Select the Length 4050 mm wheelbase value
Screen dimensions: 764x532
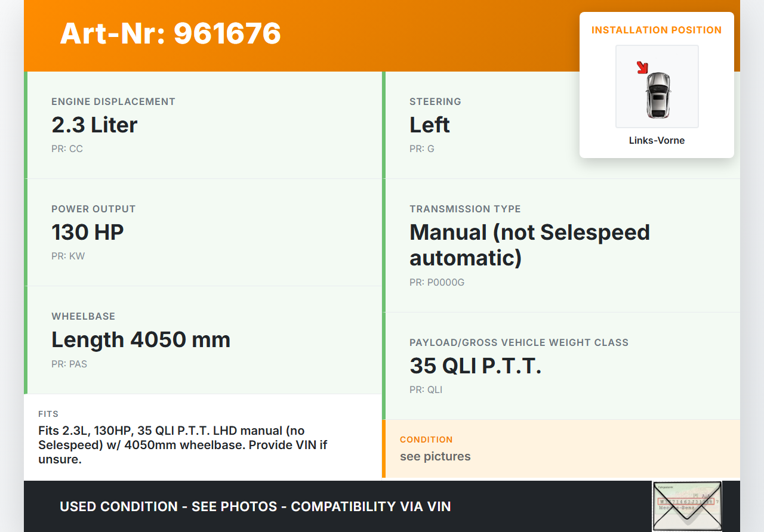coord(141,340)
